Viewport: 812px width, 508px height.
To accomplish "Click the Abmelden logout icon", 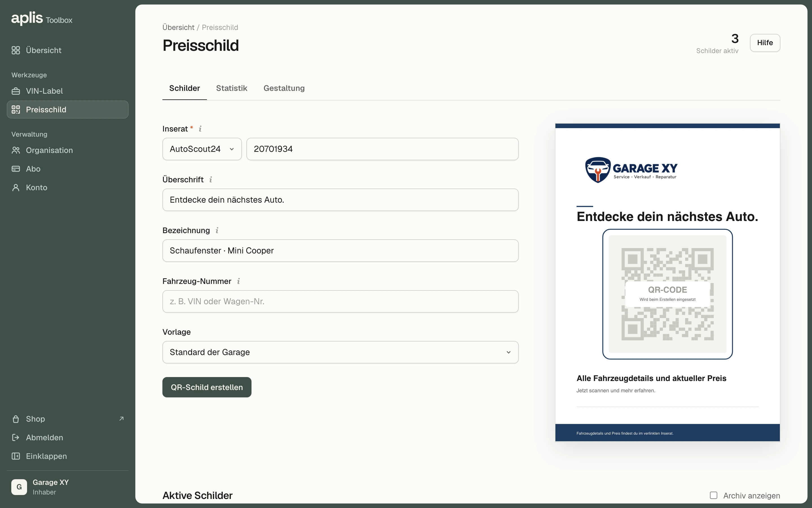I will [16, 437].
